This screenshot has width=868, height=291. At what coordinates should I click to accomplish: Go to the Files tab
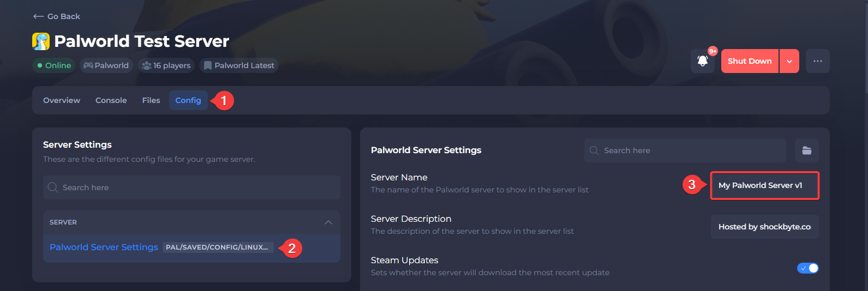(x=151, y=100)
